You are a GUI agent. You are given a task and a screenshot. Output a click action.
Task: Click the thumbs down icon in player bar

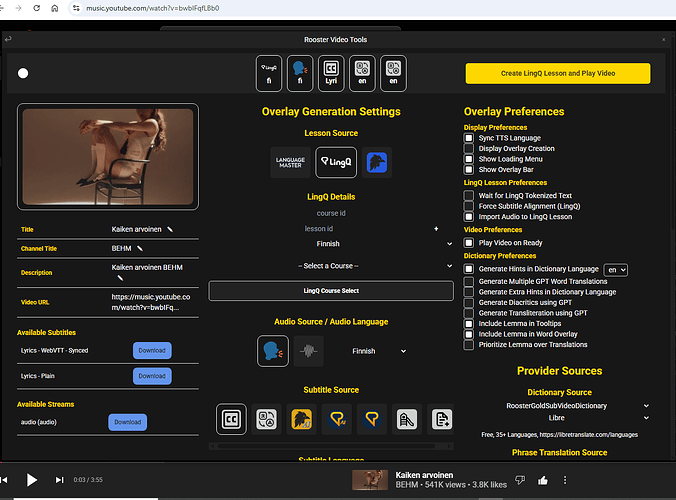[520, 480]
